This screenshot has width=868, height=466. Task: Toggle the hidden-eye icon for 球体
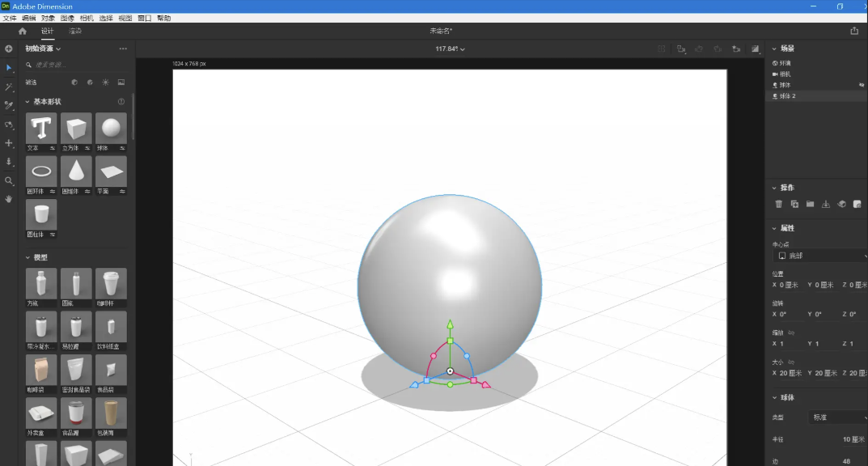pos(862,85)
